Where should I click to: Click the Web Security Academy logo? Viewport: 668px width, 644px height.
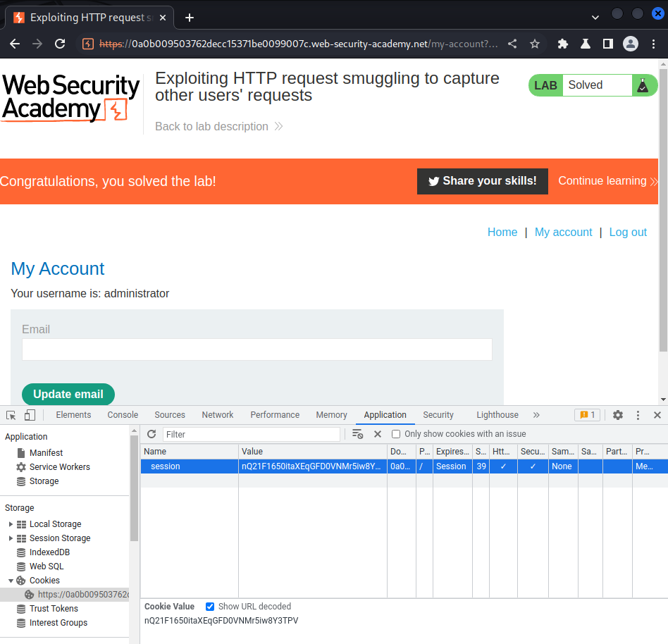[x=70, y=97]
